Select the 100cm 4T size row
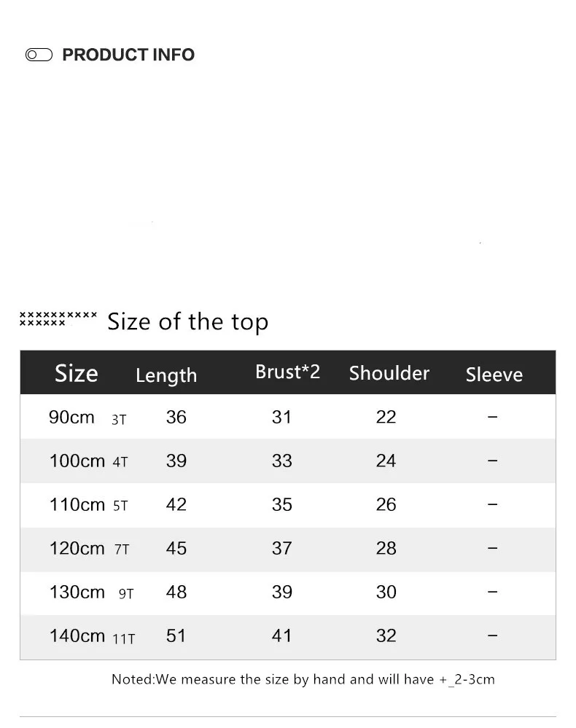576x728 pixels. click(x=288, y=461)
